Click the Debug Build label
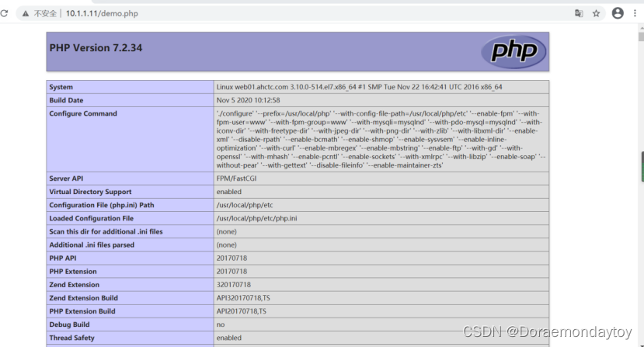This screenshot has height=347, width=644. 69,324
